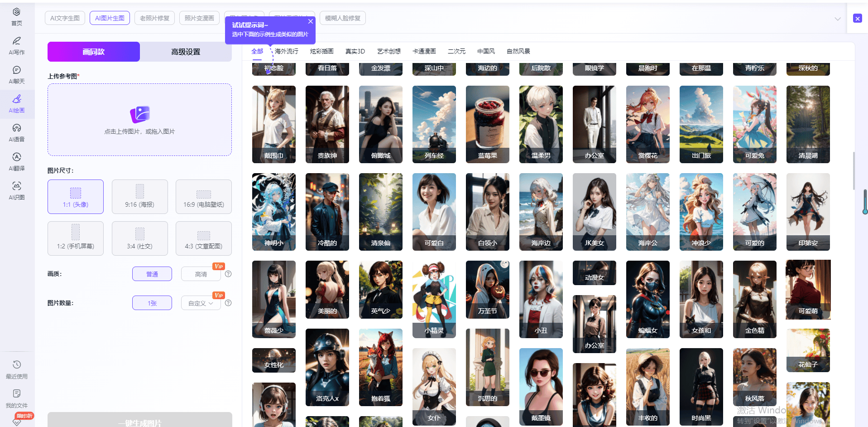
Task: Click AI文字生图 text-to-image button
Action: pos(65,18)
